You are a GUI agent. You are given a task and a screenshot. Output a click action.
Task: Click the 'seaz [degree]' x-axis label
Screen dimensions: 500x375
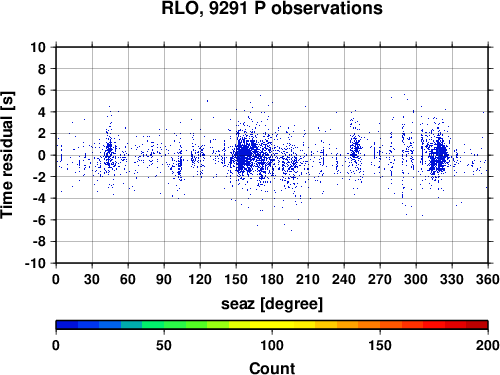272,304
